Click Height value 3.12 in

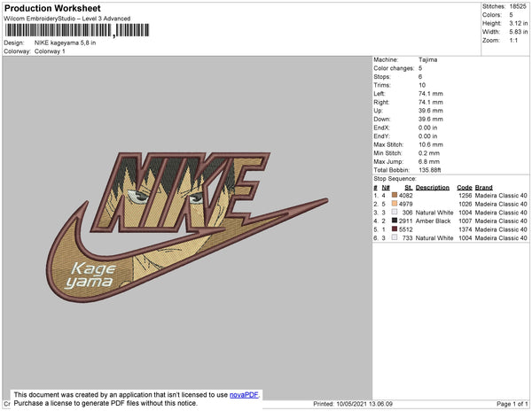point(518,23)
